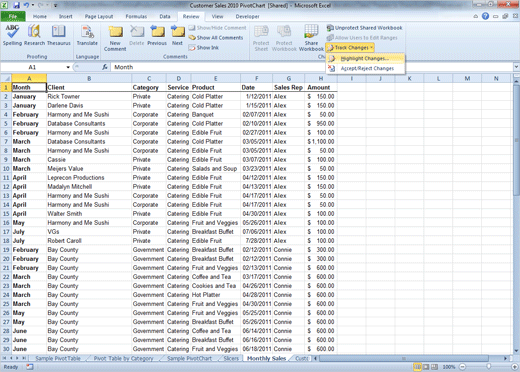Switch to the Formulas tab
Viewport: 520px width, 372px height.
(x=136, y=16)
